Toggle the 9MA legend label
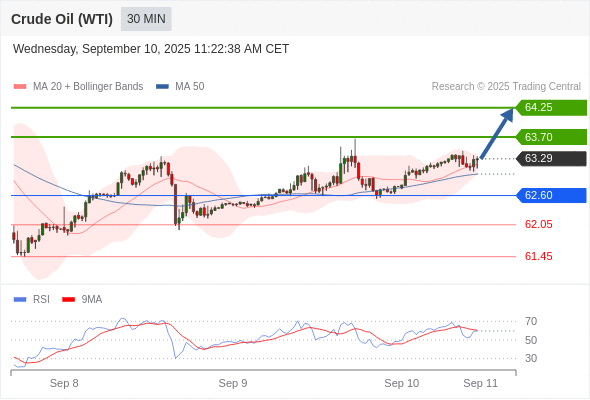Image resolution: width=590 pixels, height=400 pixels. pyautogui.click(x=92, y=300)
